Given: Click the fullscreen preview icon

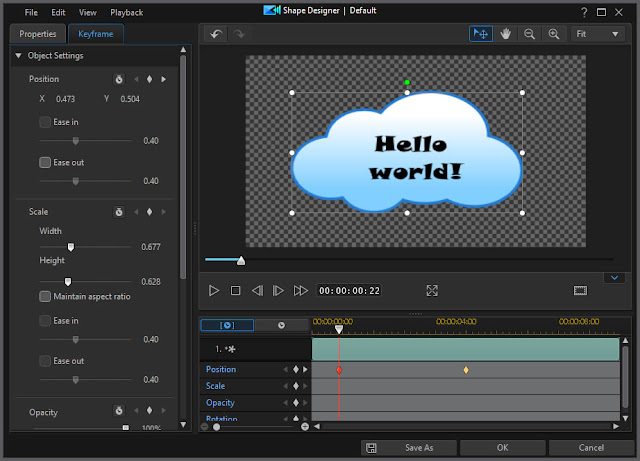Looking at the screenshot, I should pos(432,290).
